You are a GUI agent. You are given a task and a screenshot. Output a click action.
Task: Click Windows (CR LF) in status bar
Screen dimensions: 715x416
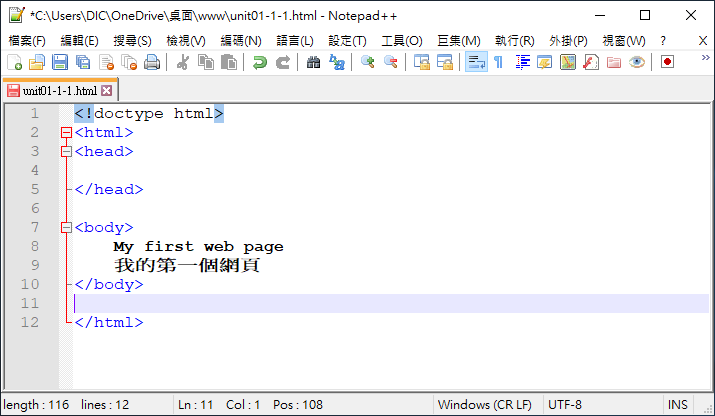coord(484,404)
